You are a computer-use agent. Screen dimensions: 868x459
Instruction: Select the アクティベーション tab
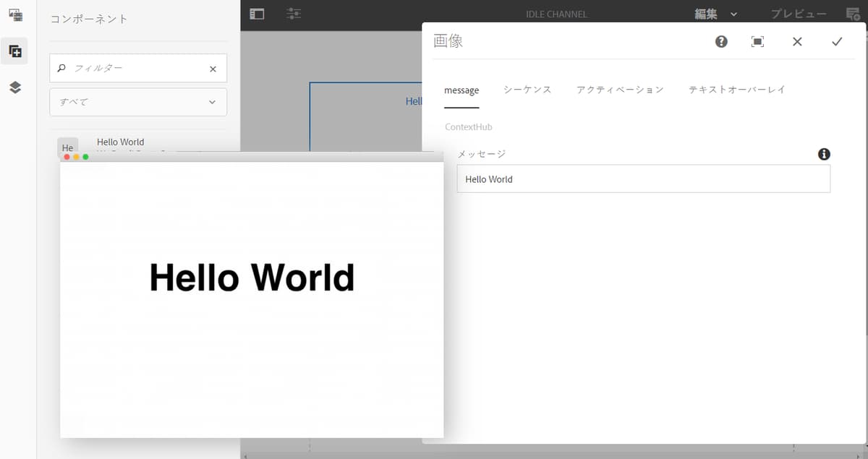pyautogui.click(x=619, y=90)
